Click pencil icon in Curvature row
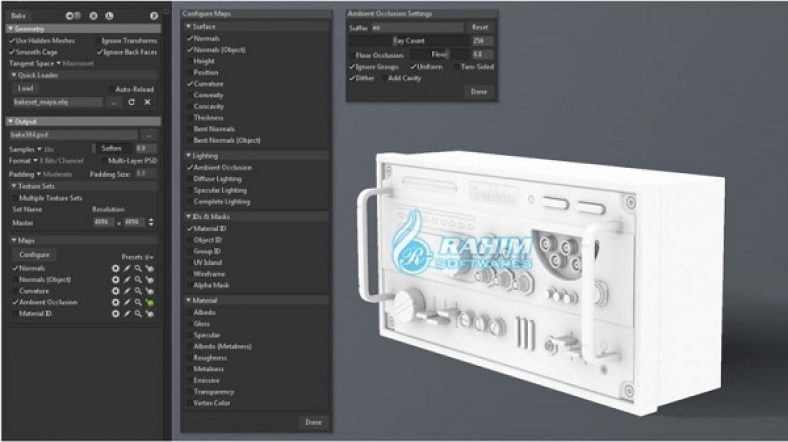 (x=127, y=291)
